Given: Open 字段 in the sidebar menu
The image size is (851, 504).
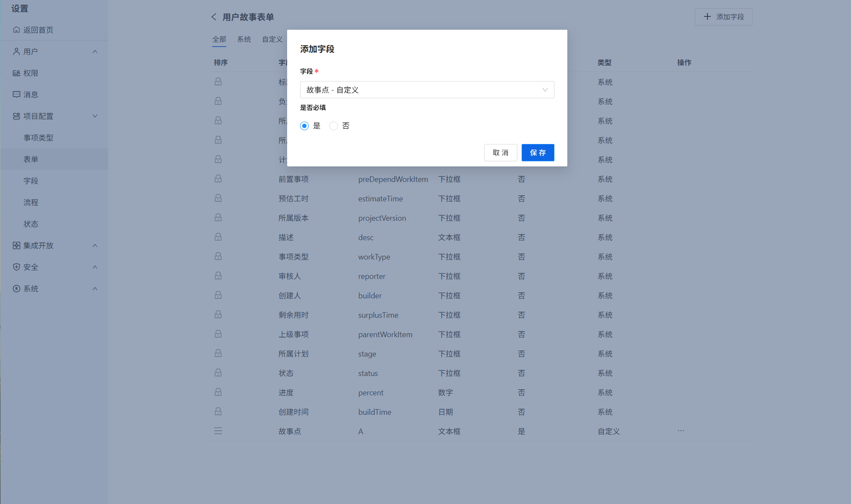Looking at the screenshot, I should [x=31, y=181].
